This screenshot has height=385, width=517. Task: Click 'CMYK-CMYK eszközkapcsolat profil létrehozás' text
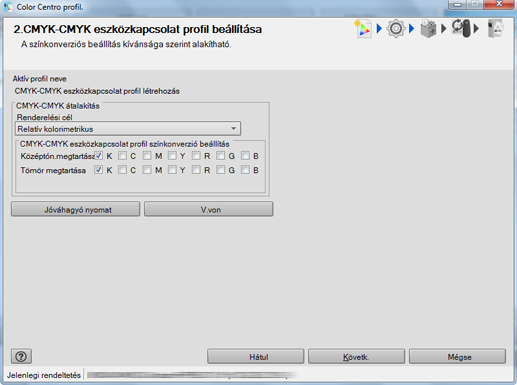(x=97, y=91)
